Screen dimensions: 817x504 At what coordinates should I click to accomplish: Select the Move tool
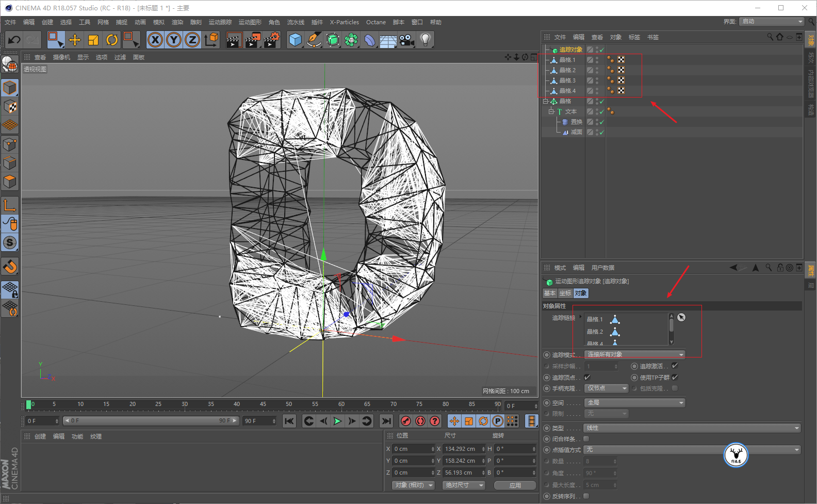(x=75, y=40)
